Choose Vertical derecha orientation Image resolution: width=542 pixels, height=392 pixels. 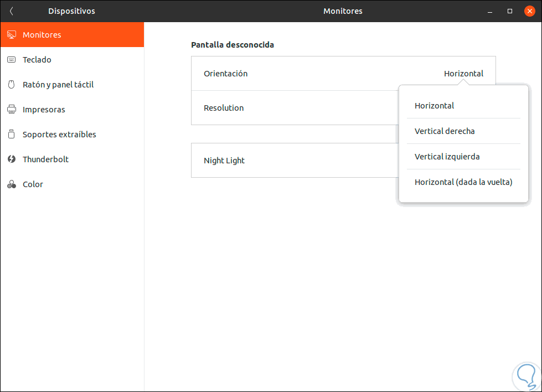pos(445,131)
